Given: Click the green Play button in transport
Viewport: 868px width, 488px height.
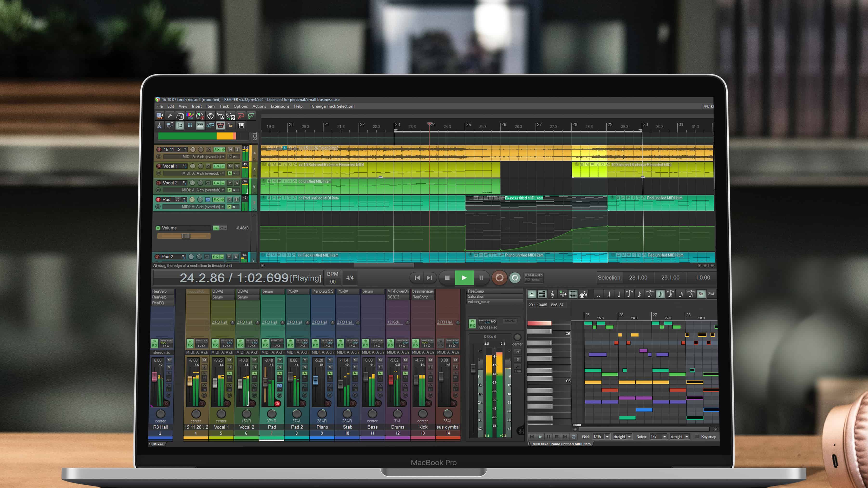Looking at the screenshot, I should click(464, 278).
